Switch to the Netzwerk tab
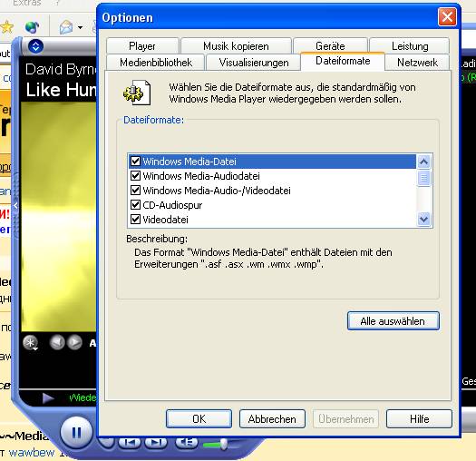The image size is (476, 461). pos(417,63)
